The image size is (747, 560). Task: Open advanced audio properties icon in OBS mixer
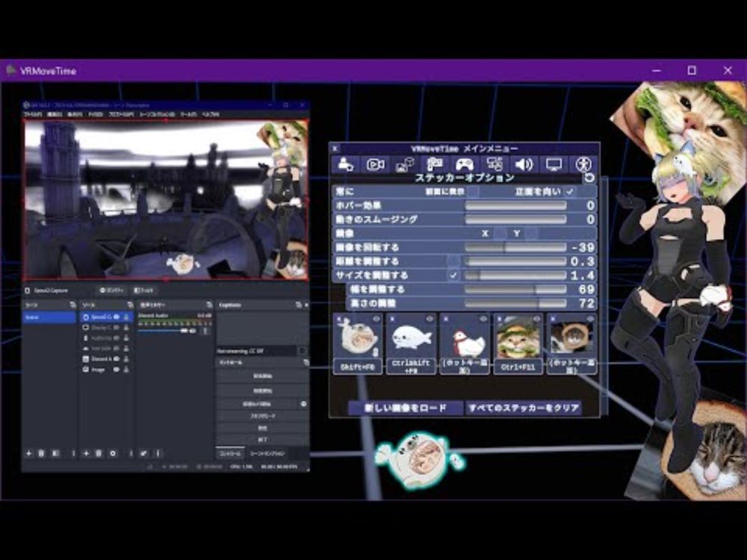tap(143, 453)
